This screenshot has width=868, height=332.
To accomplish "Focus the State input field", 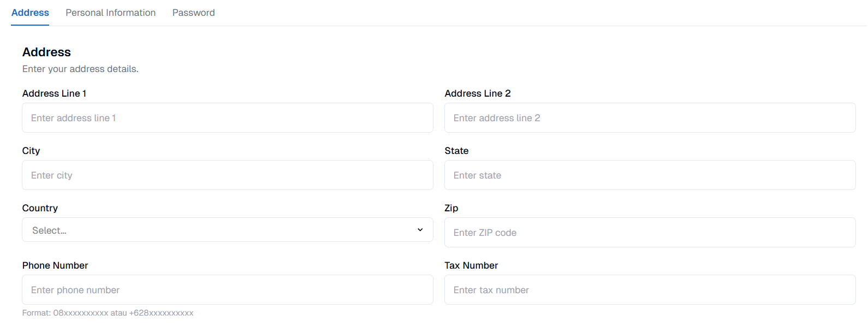I will pyautogui.click(x=650, y=175).
